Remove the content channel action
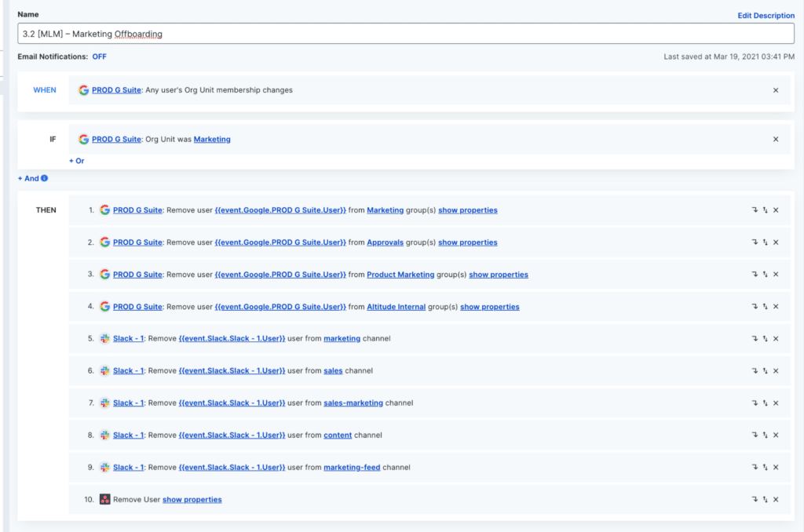The height and width of the screenshot is (532, 804). pyautogui.click(x=776, y=435)
